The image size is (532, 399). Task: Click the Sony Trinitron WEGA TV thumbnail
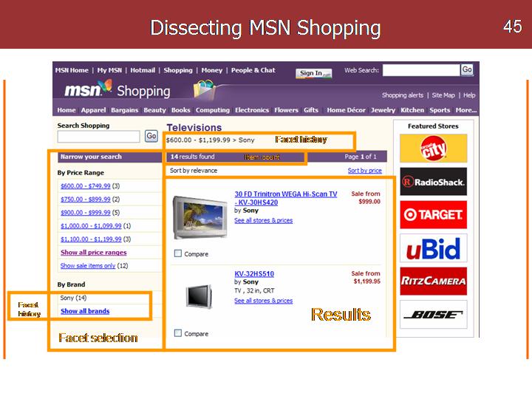pos(199,217)
